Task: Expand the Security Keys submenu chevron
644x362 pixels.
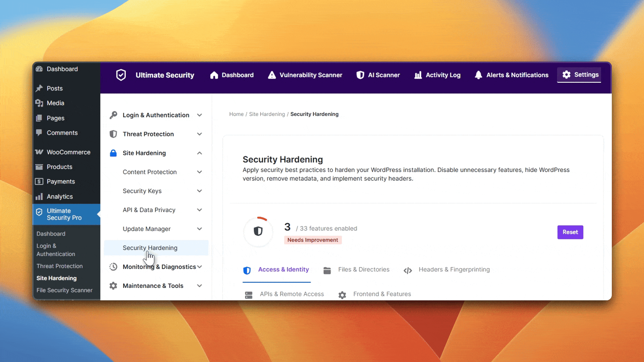Action: point(200,191)
